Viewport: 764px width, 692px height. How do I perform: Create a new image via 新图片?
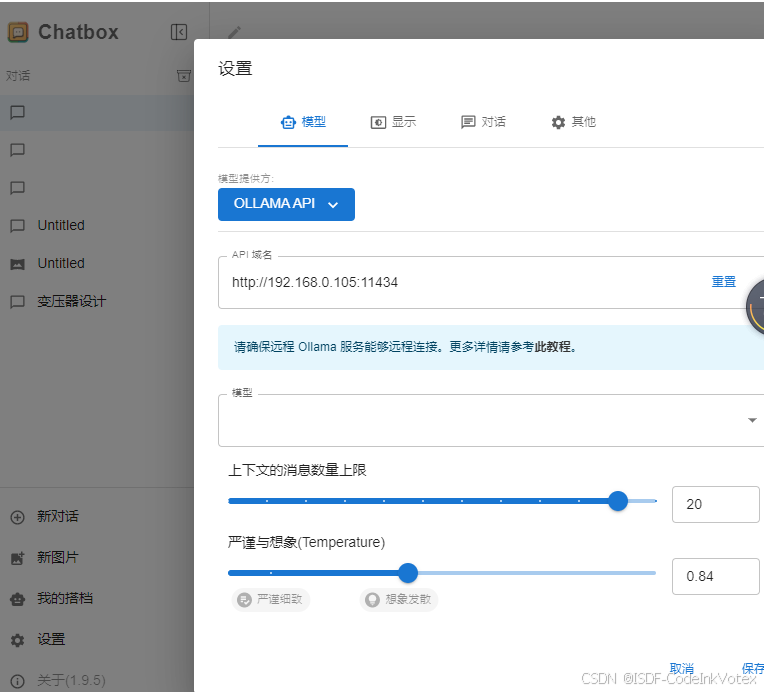(57, 557)
